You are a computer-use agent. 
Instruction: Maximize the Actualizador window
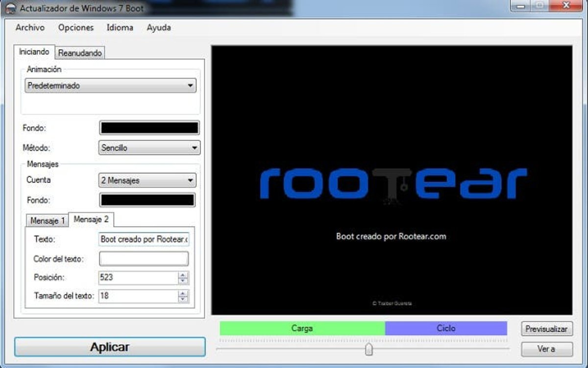pos(539,5)
